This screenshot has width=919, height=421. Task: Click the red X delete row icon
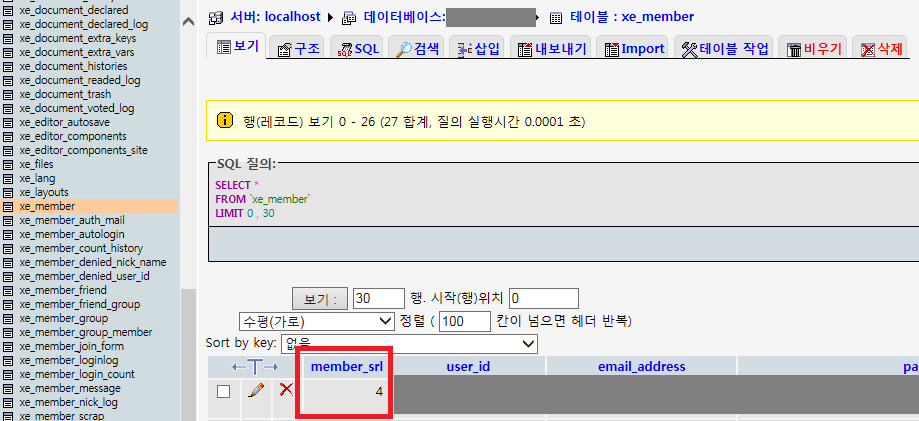coord(285,389)
